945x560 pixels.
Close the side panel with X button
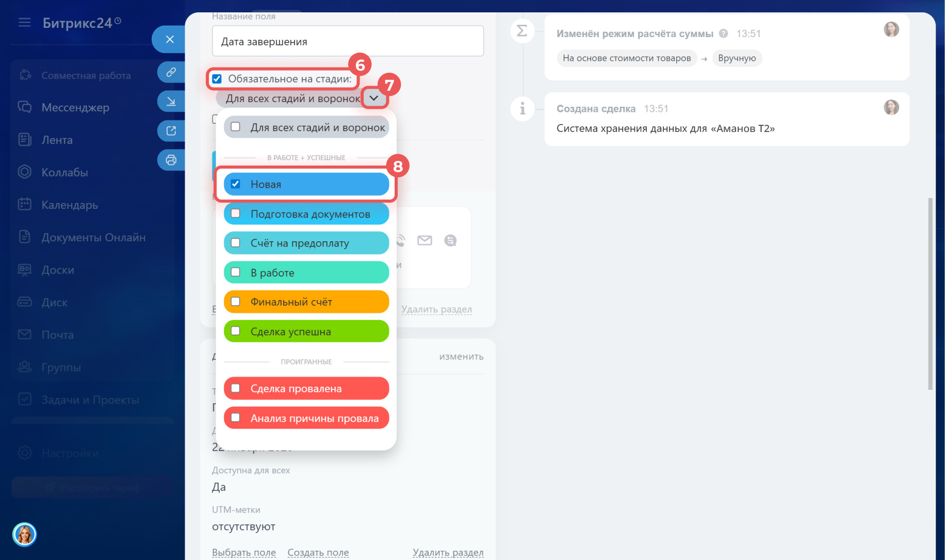(x=170, y=39)
